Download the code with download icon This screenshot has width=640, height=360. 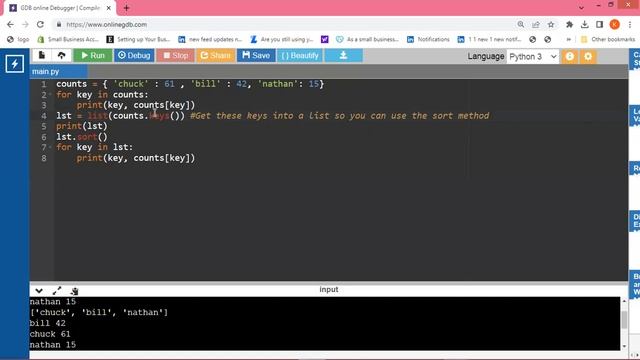pos(343,56)
